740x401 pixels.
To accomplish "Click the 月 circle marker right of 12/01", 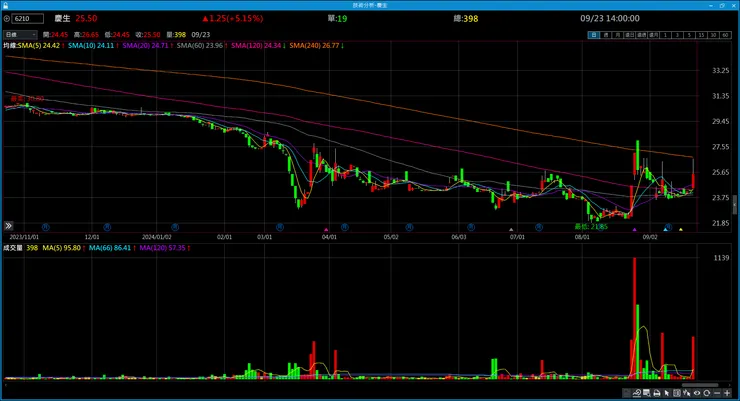I will (107, 227).
